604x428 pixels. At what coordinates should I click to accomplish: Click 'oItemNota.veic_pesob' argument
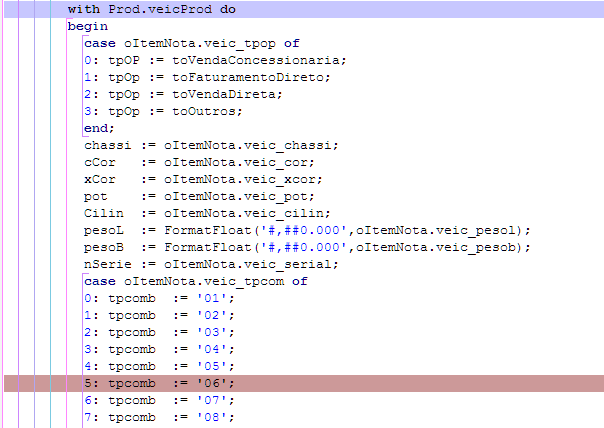coord(436,247)
